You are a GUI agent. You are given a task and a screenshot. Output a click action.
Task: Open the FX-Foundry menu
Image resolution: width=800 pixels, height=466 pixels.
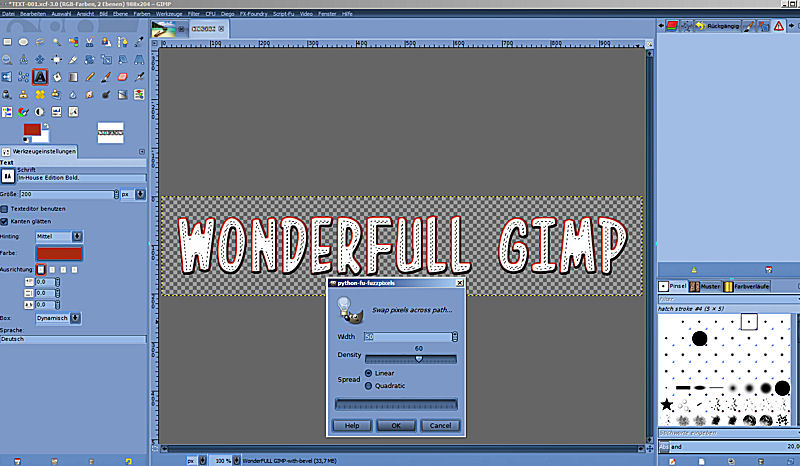[x=254, y=14]
